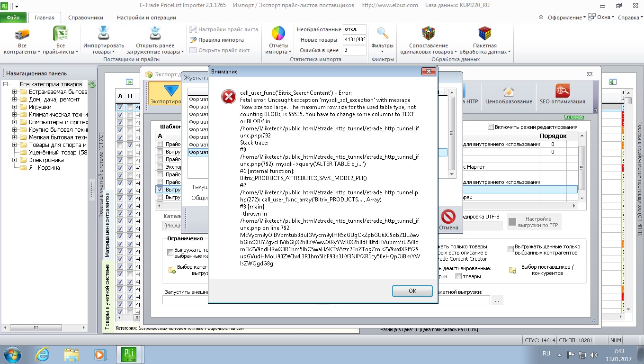
Task: Click OK in the Внимание error dialog
Action: [412, 291]
